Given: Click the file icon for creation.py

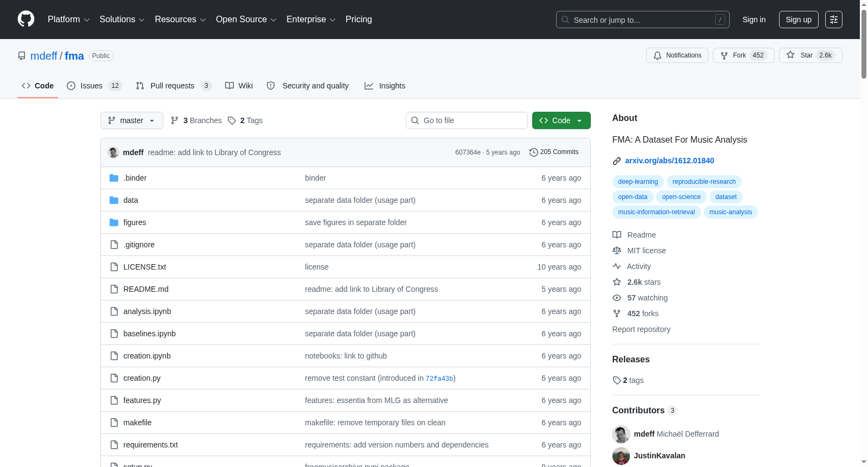Looking at the screenshot, I should click(x=114, y=378).
